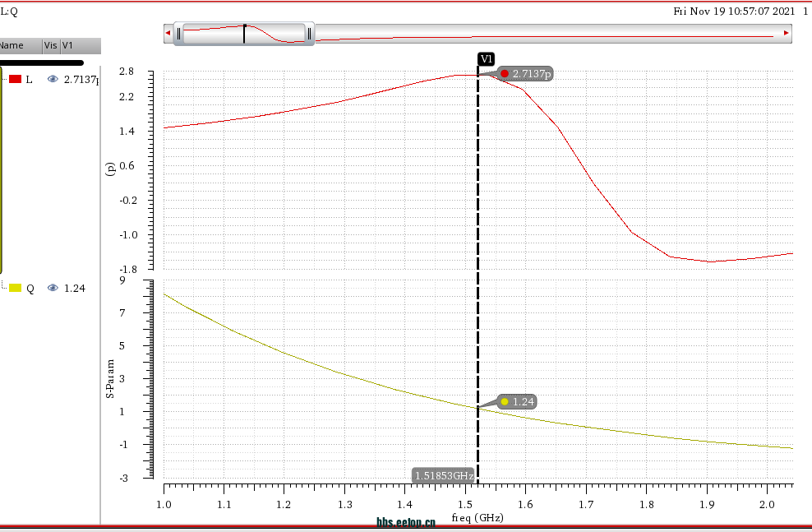Click the -3 tick label on Q axis

point(123,478)
